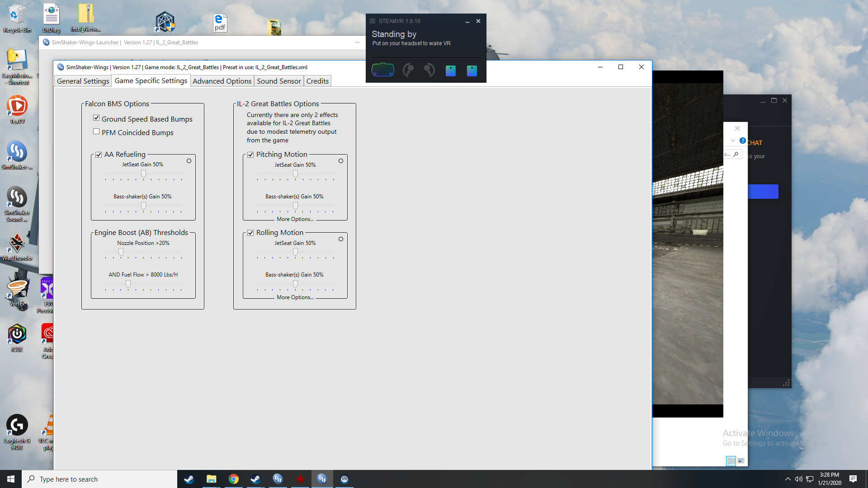
Task: Open the Sound Sensor tab
Action: (279, 81)
